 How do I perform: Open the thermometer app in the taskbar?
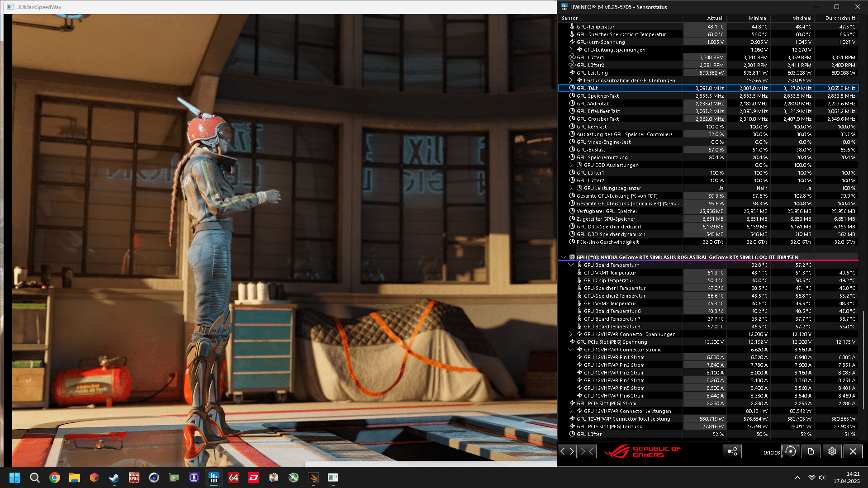pyautogui.click(x=274, y=478)
